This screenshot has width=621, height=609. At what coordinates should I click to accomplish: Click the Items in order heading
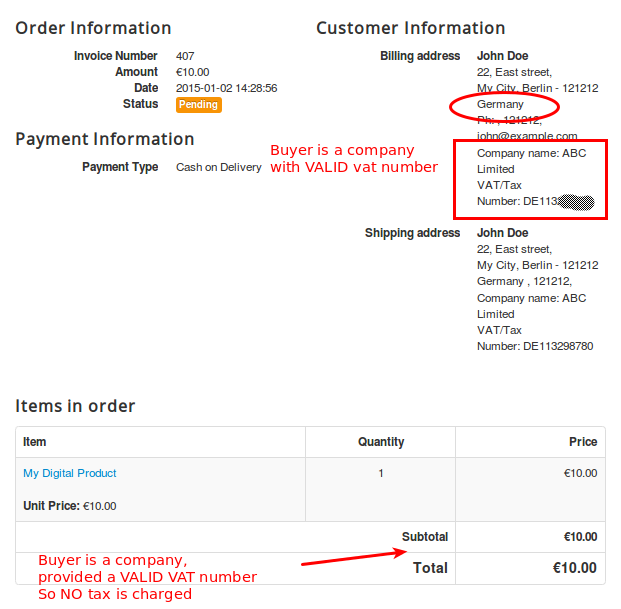point(75,405)
